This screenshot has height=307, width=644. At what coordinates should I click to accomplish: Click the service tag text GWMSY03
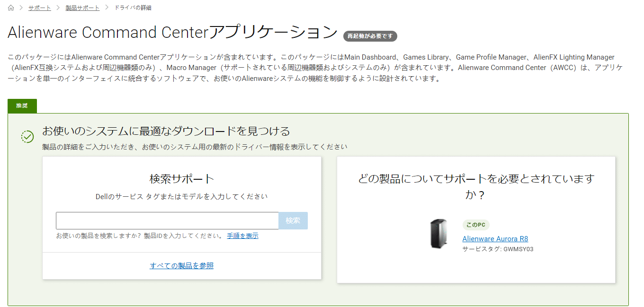518,249
